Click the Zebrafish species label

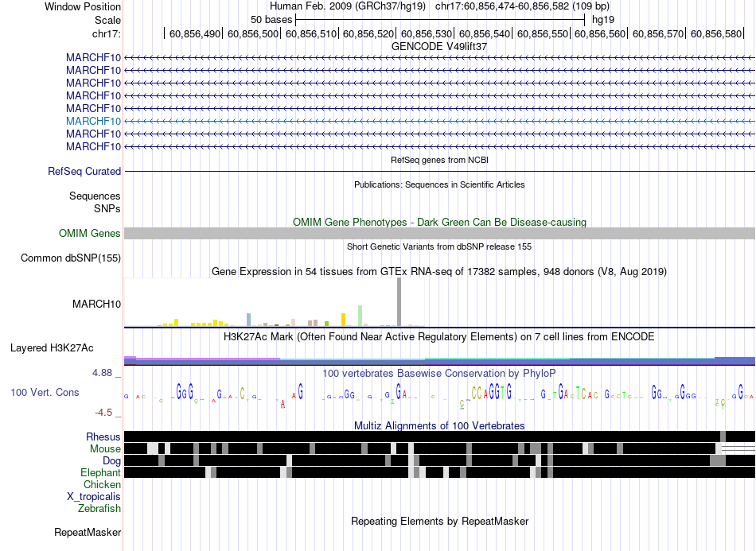(99, 508)
